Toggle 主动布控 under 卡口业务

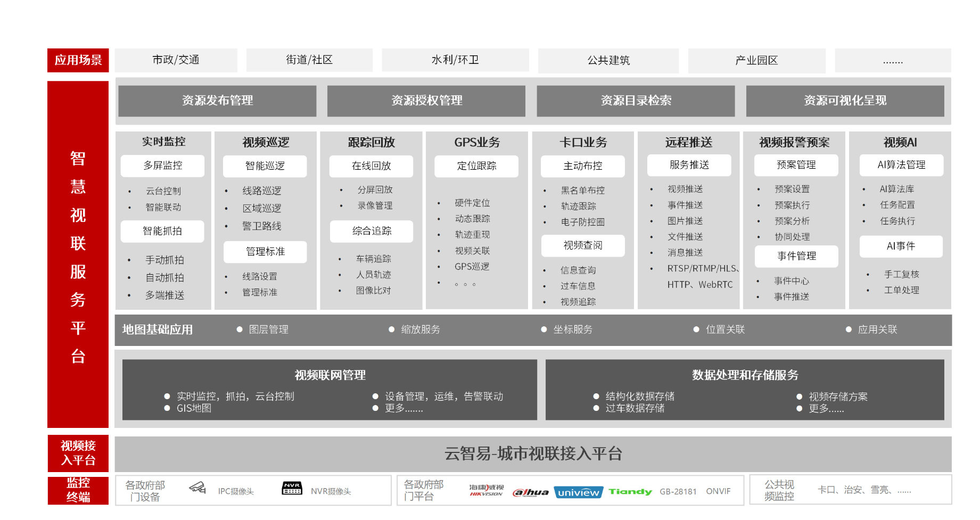[x=582, y=166]
